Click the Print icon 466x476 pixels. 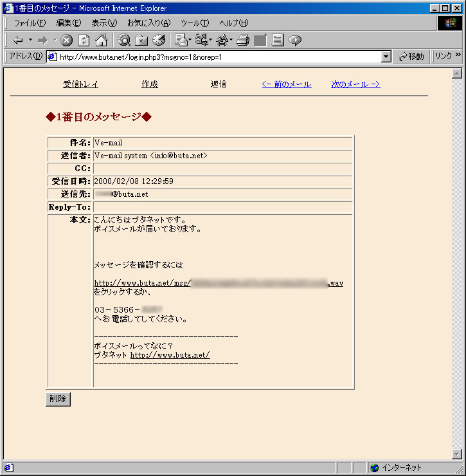[242, 40]
